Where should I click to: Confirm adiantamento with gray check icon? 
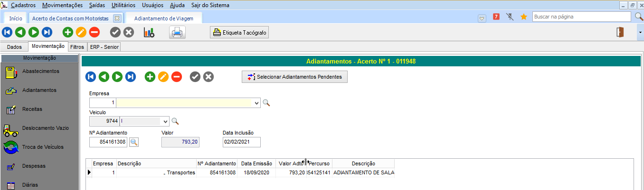pos(195,77)
